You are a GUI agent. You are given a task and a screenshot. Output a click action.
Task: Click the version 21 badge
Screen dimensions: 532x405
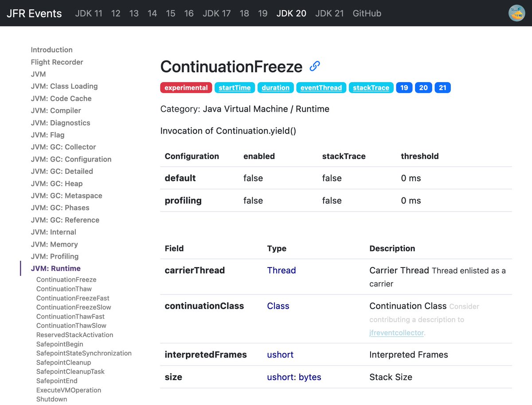(442, 88)
